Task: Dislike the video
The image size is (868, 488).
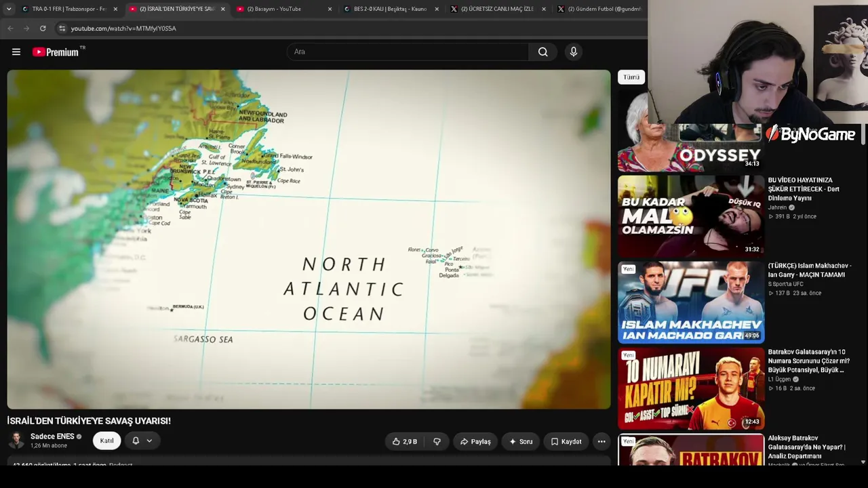Action: click(437, 441)
